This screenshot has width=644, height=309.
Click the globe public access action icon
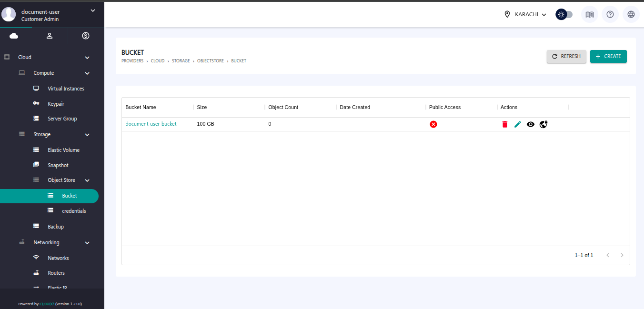543,124
